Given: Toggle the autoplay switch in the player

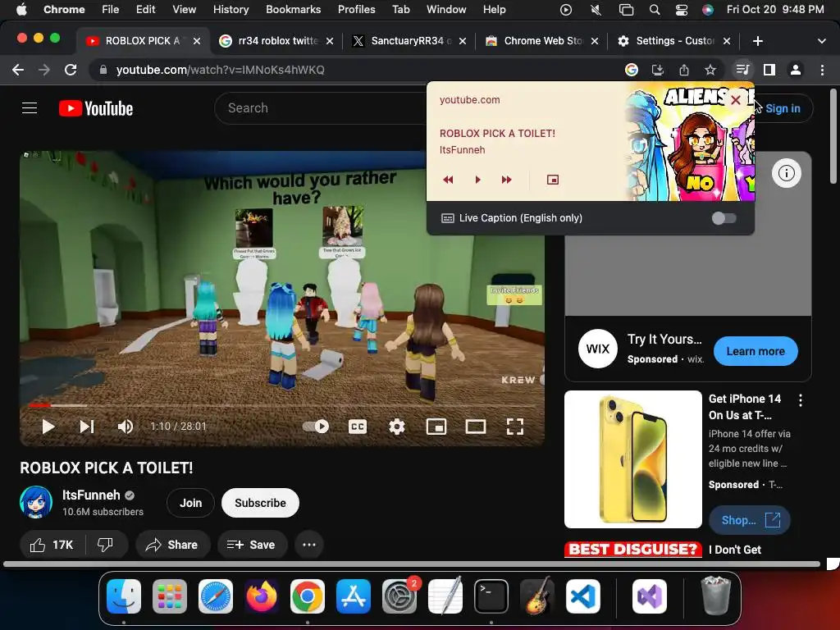Looking at the screenshot, I should [316, 427].
